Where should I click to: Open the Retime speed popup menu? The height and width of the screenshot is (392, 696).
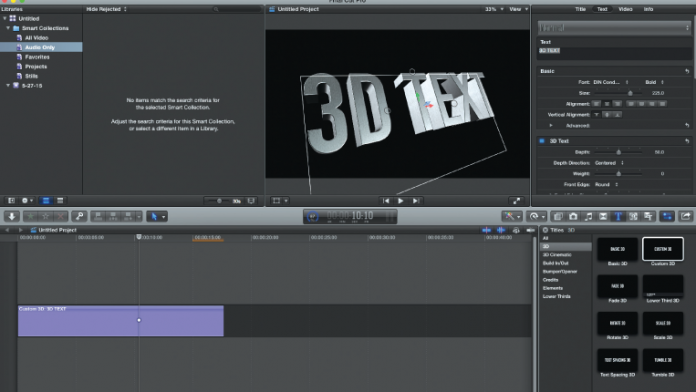click(537, 216)
